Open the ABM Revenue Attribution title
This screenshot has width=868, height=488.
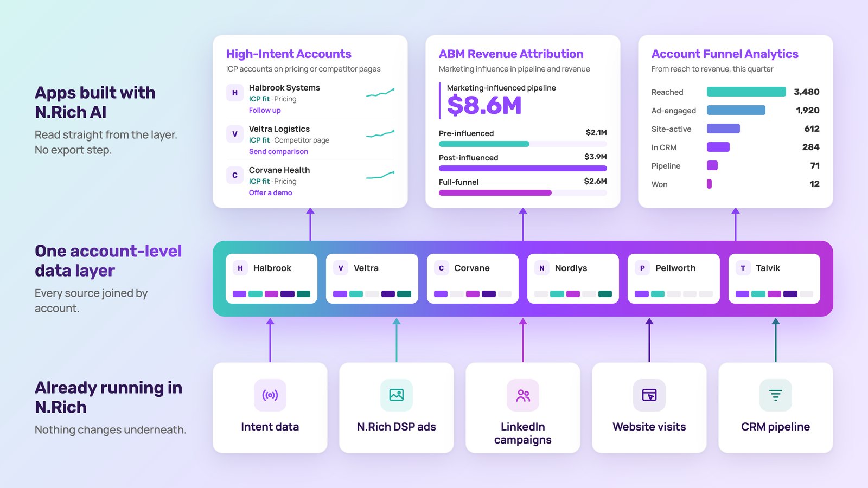(x=511, y=54)
